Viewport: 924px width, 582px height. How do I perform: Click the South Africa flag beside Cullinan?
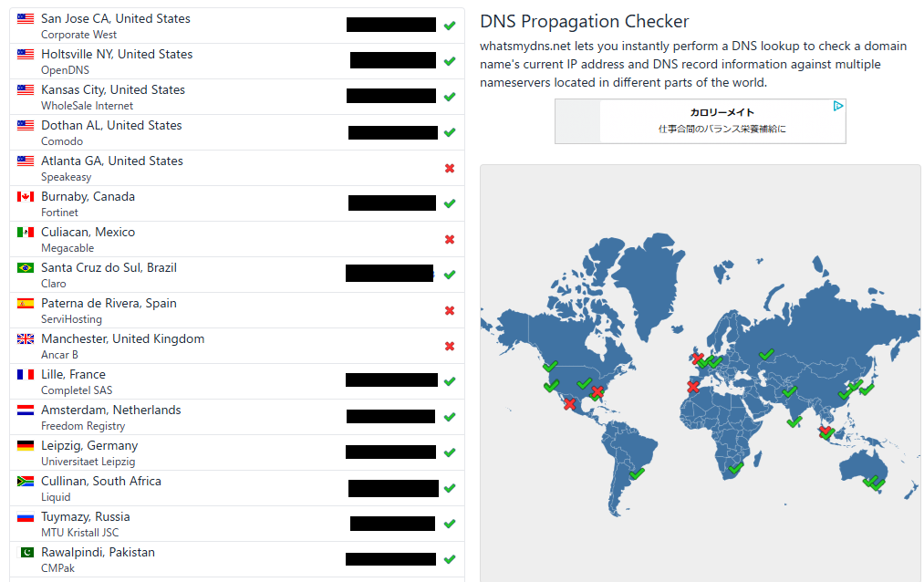point(26,482)
